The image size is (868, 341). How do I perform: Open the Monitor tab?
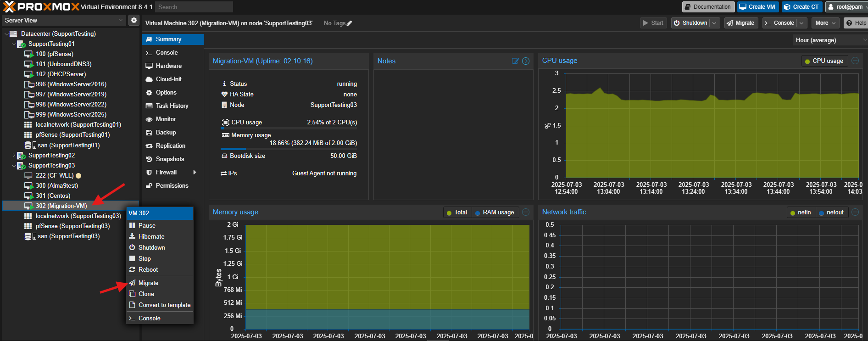pos(172,119)
